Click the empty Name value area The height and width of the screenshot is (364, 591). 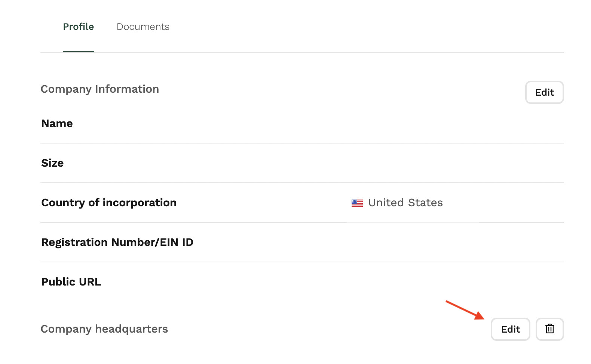[x=455, y=123]
